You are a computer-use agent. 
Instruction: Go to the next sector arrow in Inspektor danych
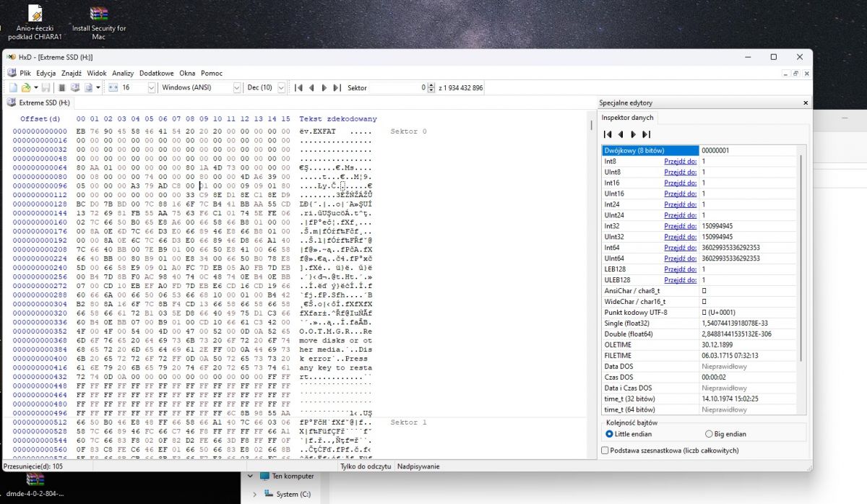[633, 135]
